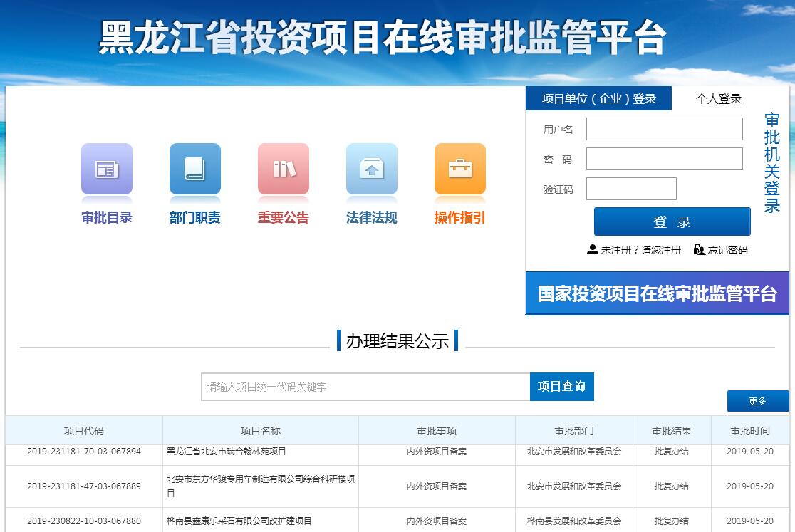Viewport: 795px width, 532px height.
Task: Open 桦南县鑫康乐采石有限公司改扩建项目 entry
Action: point(239,521)
